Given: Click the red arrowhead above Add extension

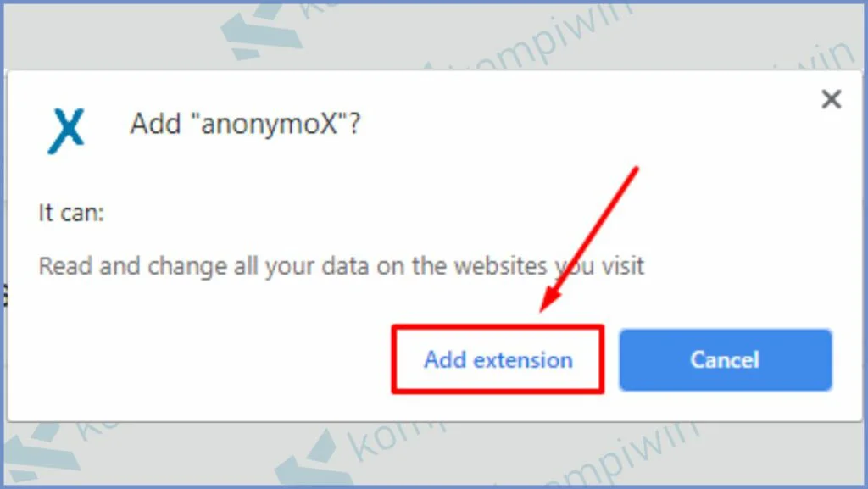Looking at the screenshot, I should coord(552,299).
